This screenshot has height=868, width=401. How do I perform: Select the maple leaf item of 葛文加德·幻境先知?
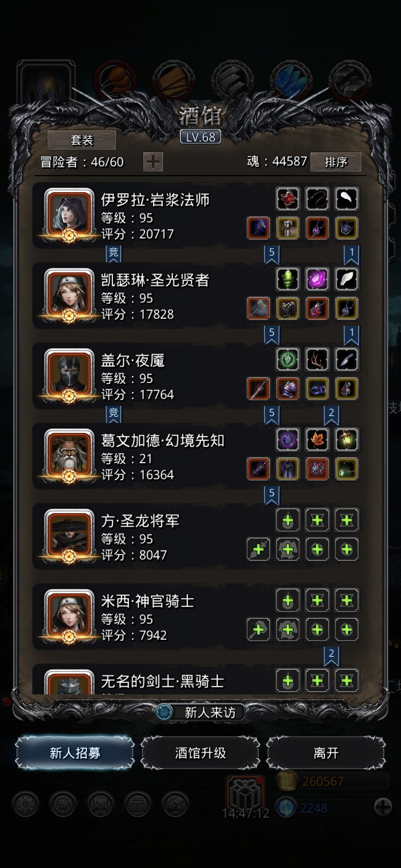point(317,440)
